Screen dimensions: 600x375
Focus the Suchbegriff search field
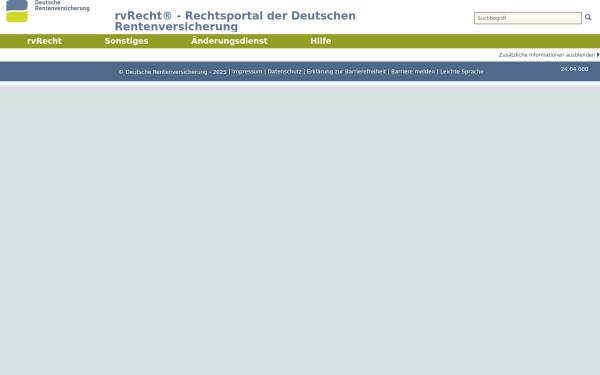528,18
